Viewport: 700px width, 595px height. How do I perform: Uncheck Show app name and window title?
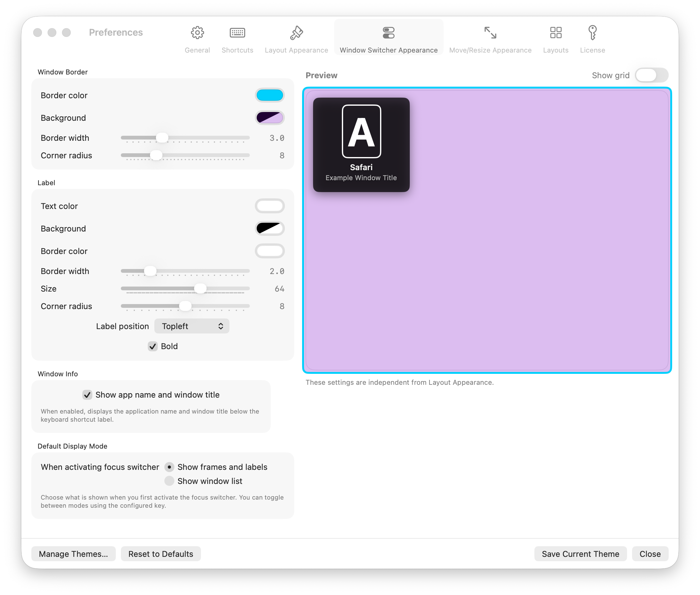(87, 395)
